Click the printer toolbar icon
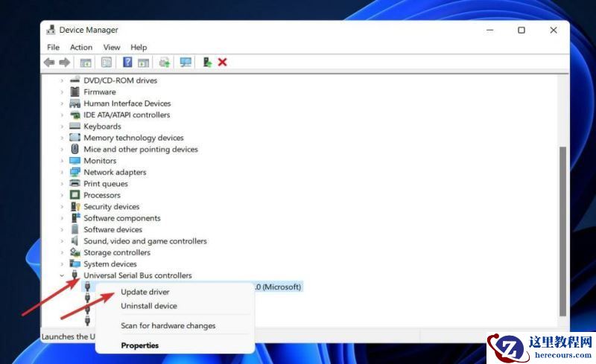596x364 pixels. [164, 63]
